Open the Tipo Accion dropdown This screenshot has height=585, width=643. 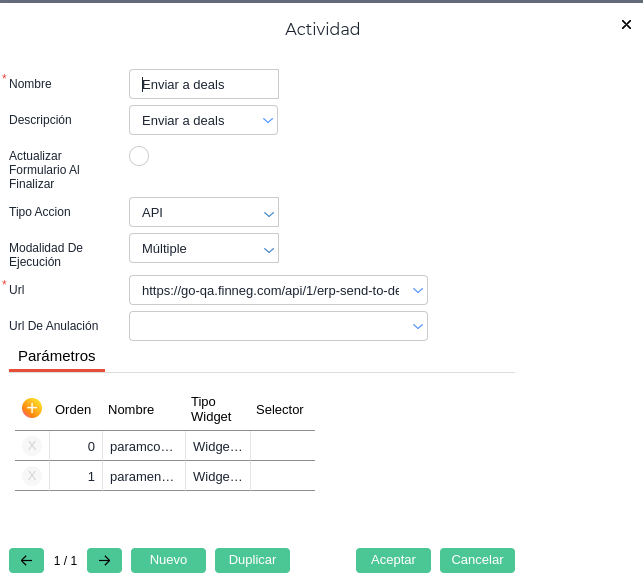pyautogui.click(x=268, y=213)
